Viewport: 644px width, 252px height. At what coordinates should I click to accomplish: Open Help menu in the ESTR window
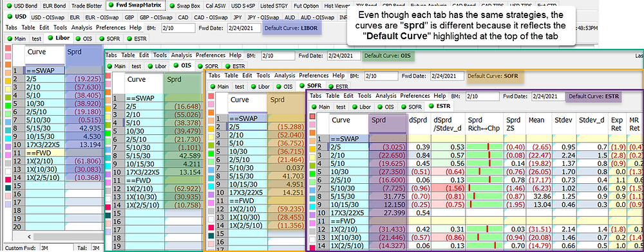click(x=439, y=96)
